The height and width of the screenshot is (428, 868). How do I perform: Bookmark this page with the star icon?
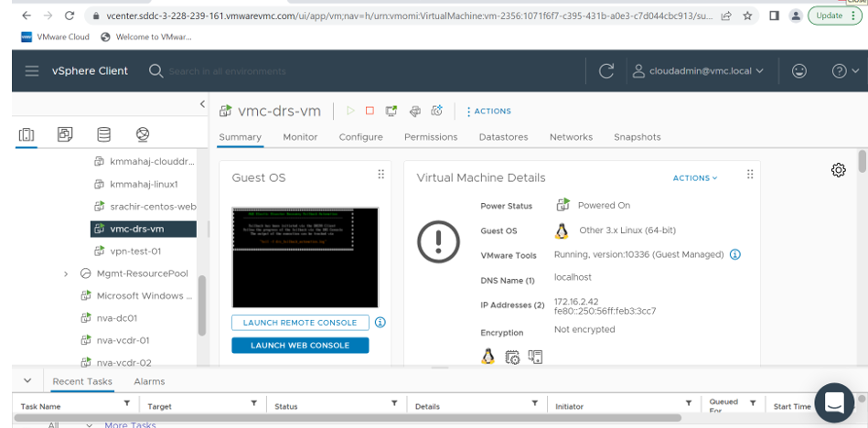click(x=747, y=16)
